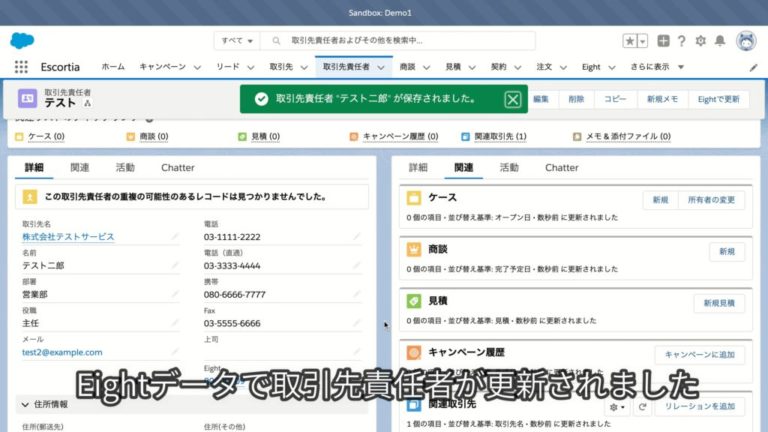
Task: Click the pencil icon to edit navigation bar
Action: 753,67
